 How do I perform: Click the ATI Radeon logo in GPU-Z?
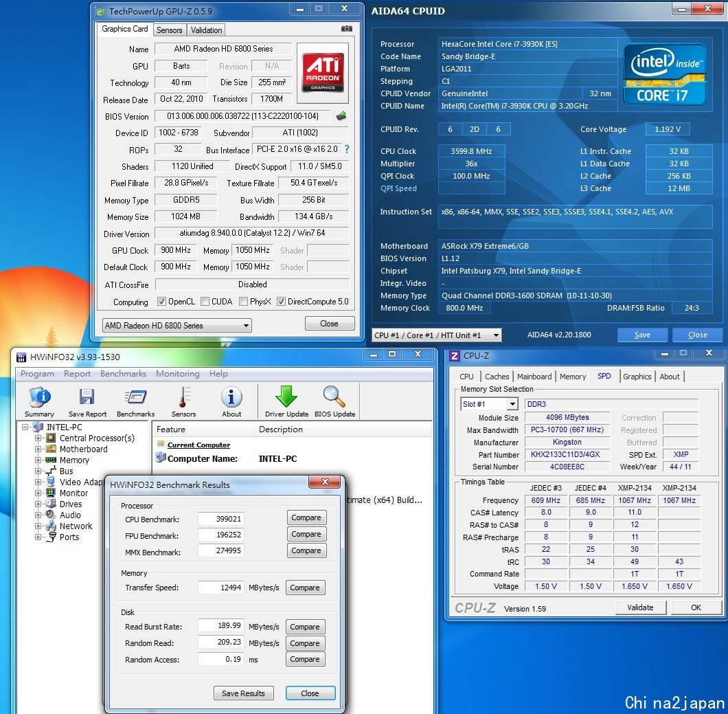point(323,72)
